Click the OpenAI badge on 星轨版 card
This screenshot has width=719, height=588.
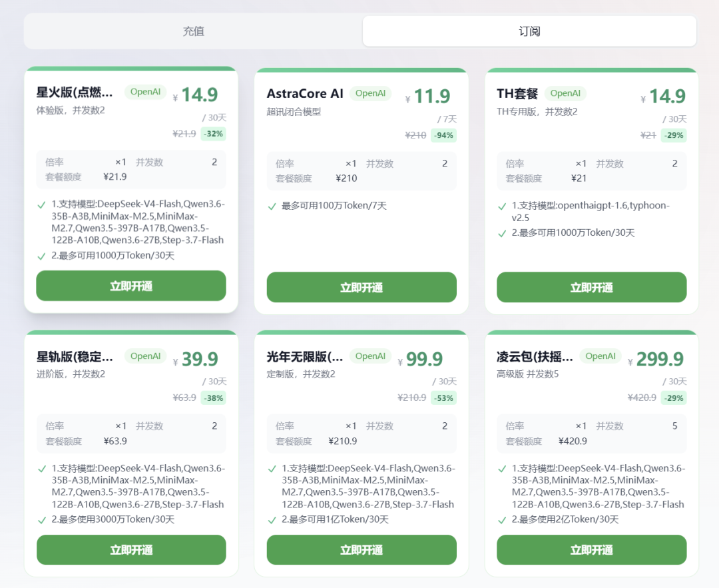145,356
